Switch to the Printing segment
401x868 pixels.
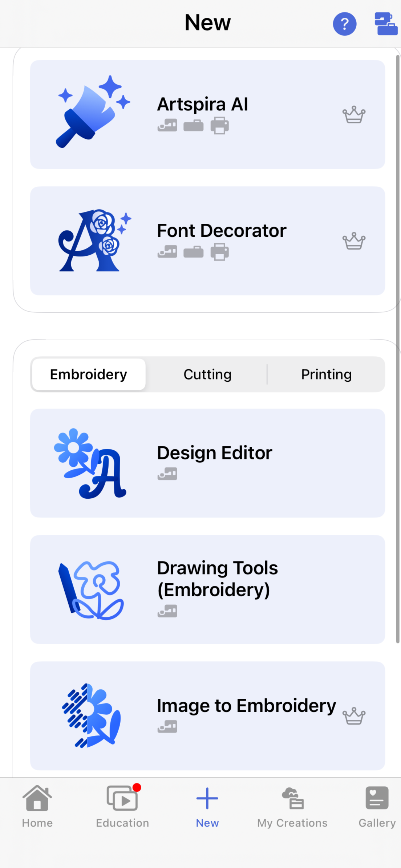326,374
